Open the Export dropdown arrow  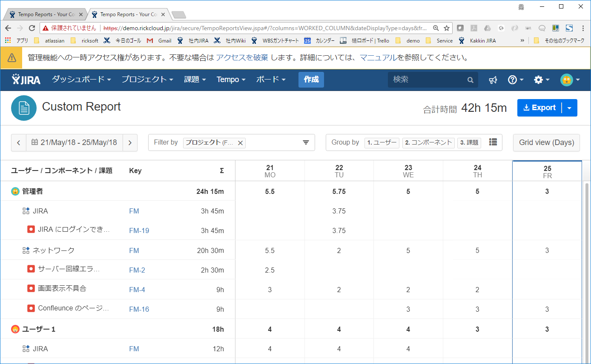coord(570,108)
